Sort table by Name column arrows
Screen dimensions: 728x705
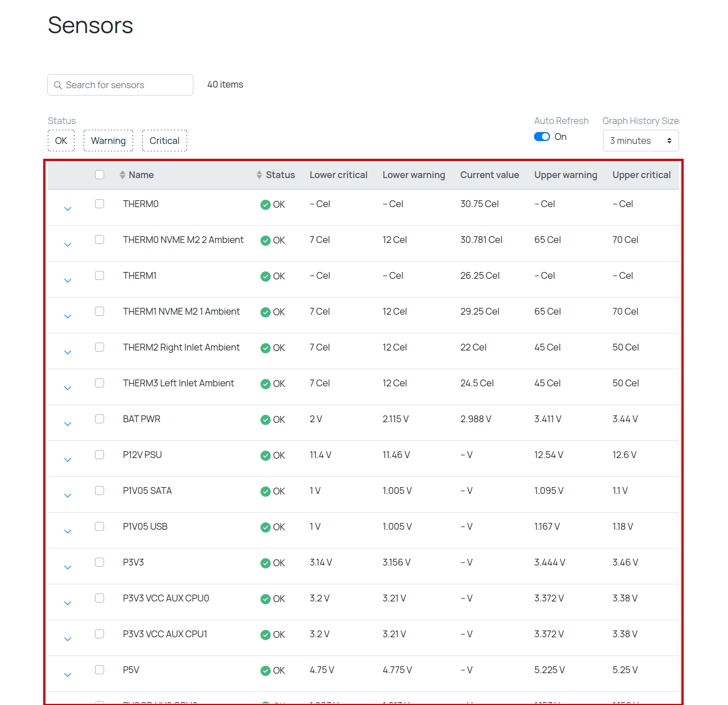[x=122, y=175]
